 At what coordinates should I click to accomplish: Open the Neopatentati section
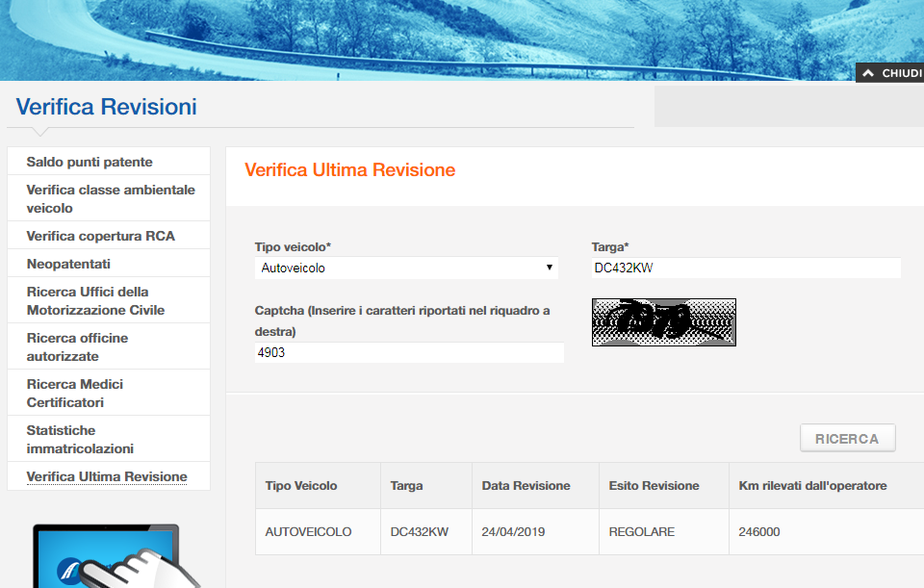(68, 264)
